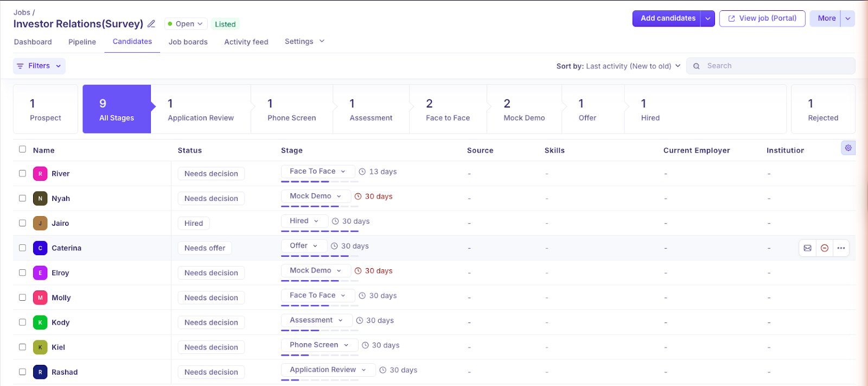Tick the checkbox for Caterina
868x386 pixels.
point(22,248)
